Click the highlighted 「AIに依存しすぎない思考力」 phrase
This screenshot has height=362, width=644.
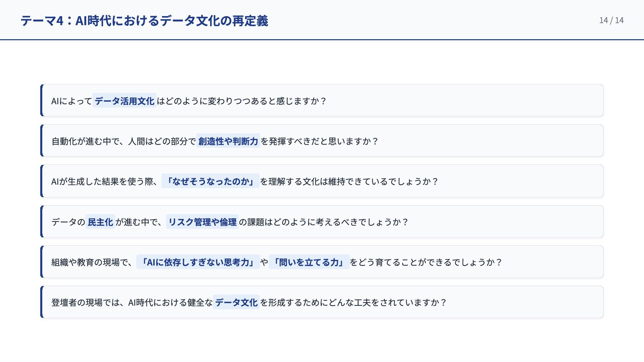click(198, 262)
